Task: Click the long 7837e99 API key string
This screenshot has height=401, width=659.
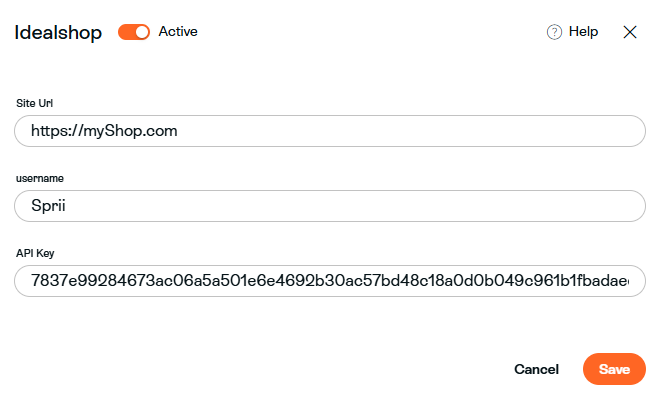Action: [x=330, y=280]
